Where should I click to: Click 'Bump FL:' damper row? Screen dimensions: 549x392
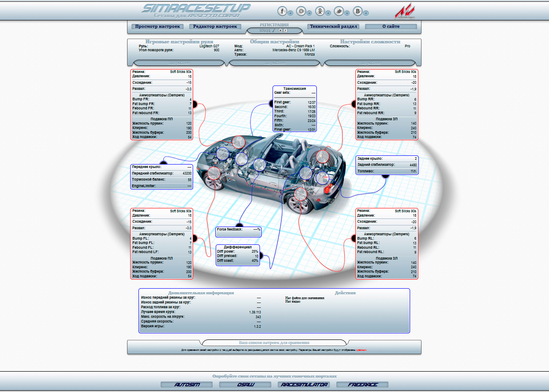(x=162, y=238)
